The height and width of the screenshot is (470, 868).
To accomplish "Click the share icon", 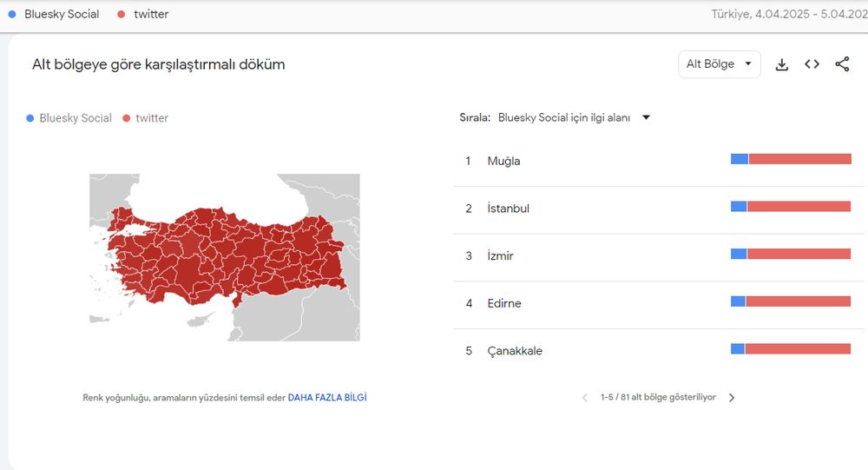I will (x=842, y=64).
